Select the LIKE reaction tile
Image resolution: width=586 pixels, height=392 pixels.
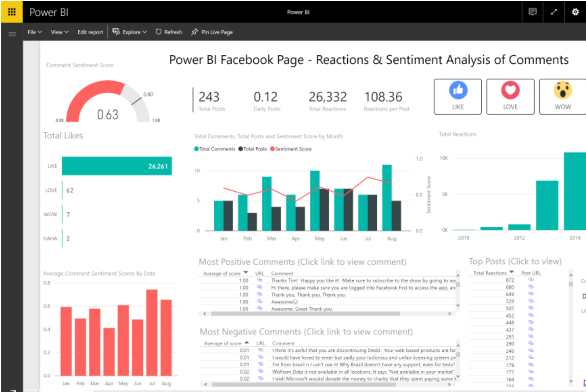click(458, 97)
